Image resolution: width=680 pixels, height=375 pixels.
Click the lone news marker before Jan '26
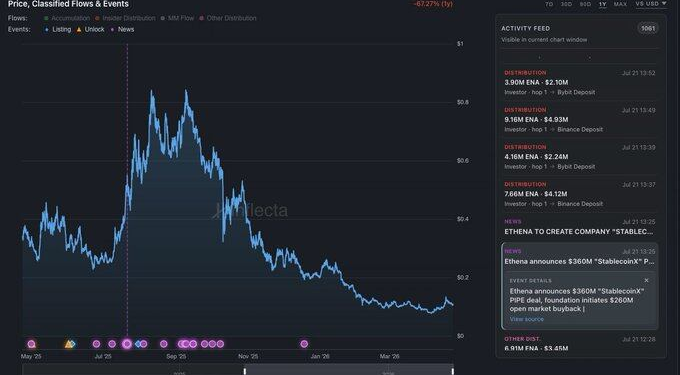click(304, 344)
